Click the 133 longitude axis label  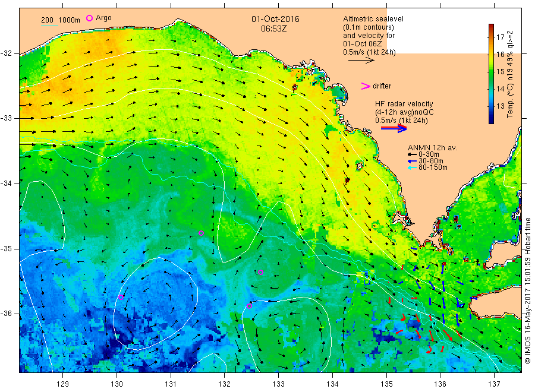278,384
